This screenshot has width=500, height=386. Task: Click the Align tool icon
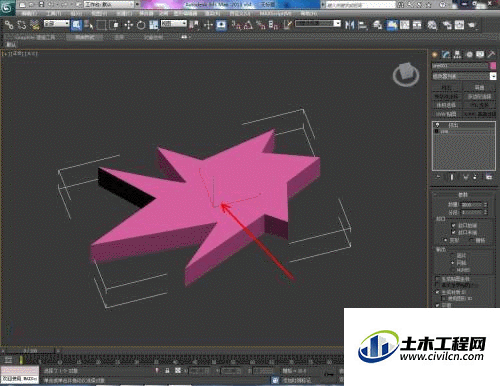tap(362, 25)
